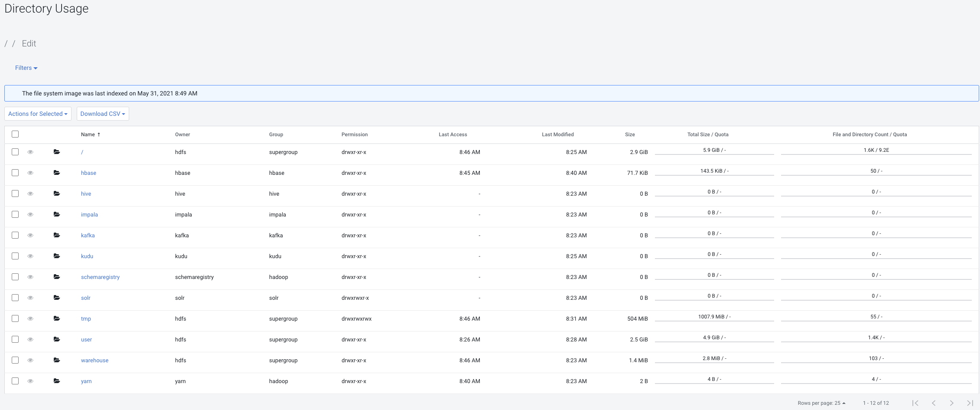980x410 pixels.
Task: Select all rows with the header checkbox
Action: (15, 134)
